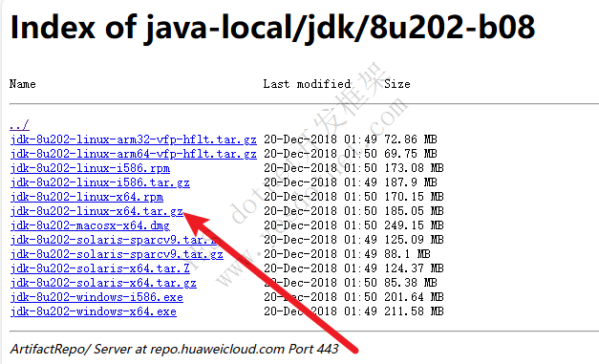Click the page title Index of java-local/jdk/8u202-b08
Viewport: 599px width, 364px height.
(x=273, y=28)
